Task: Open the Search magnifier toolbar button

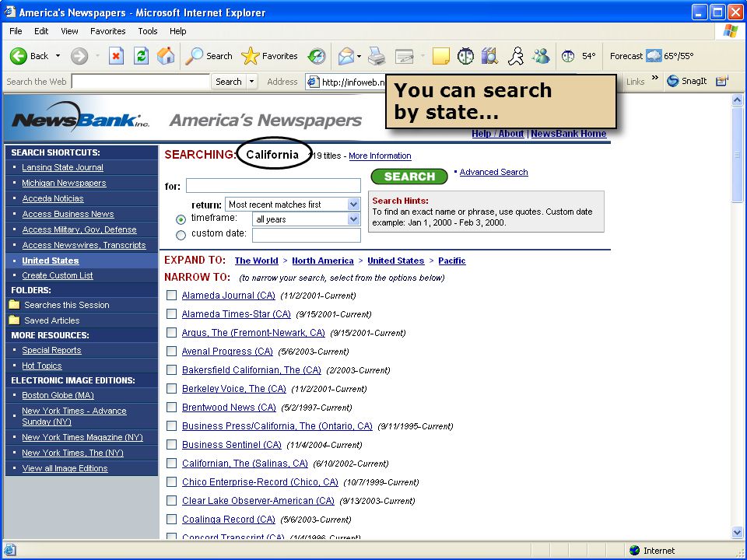Action: (x=209, y=56)
